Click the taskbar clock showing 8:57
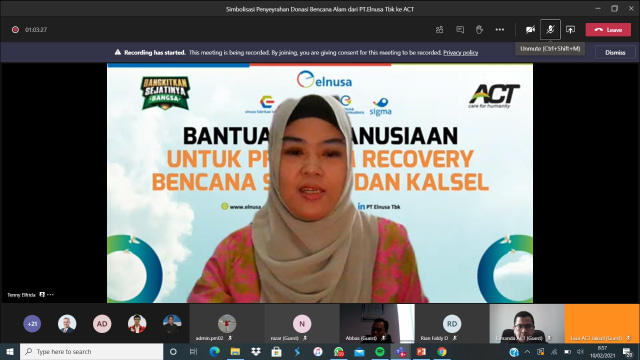This screenshot has height=360, width=640. tap(602, 352)
